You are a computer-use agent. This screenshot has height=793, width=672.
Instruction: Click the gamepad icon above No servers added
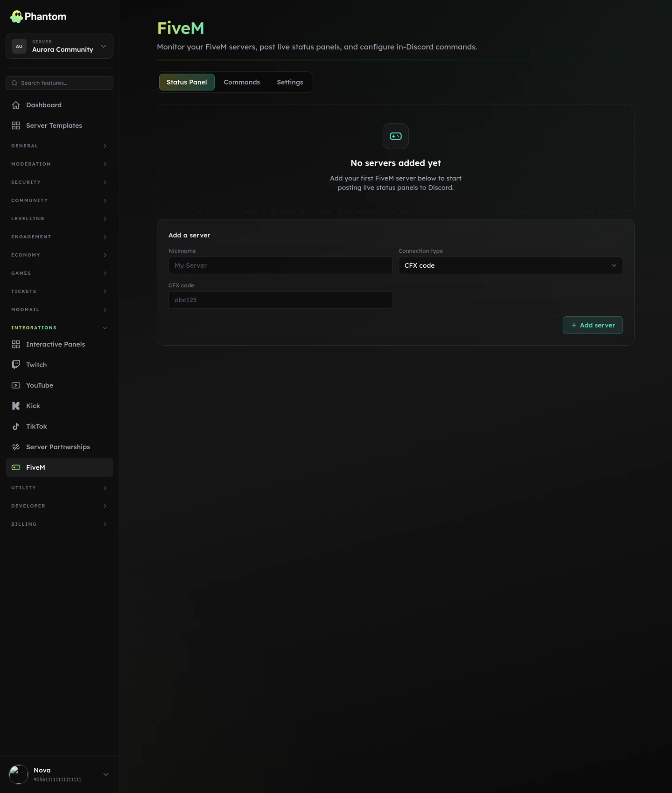tap(396, 136)
